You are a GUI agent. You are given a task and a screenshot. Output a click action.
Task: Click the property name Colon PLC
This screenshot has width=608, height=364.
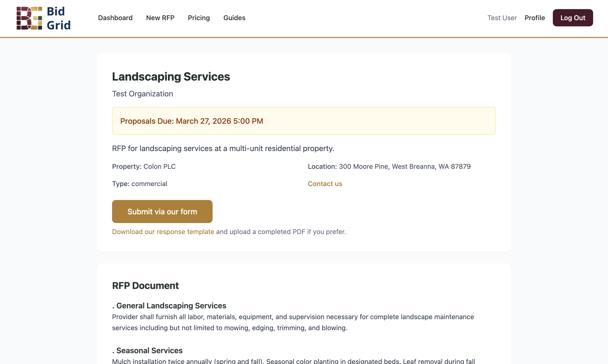click(160, 166)
